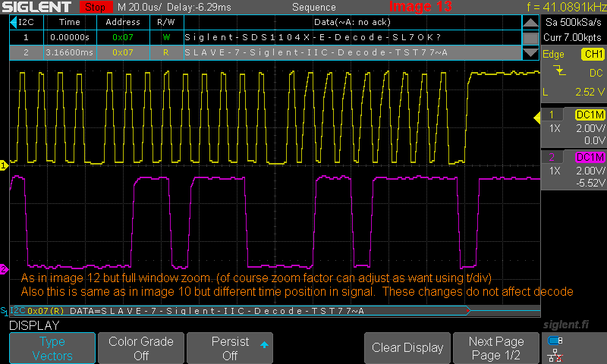The height and width of the screenshot is (364, 607).
Task: Click the SIGLENT logo
Action: coord(36,7)
